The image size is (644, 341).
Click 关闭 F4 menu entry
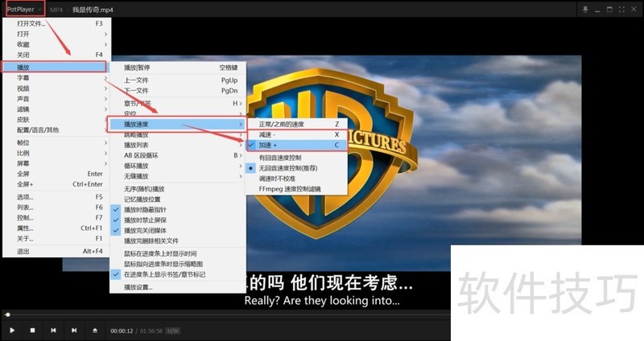[x=56, y=55]
